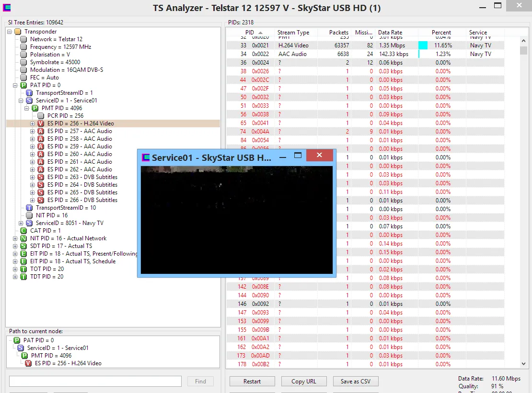Screen dimensions: 532x393
Task: Expand ServiceID 8051 Navy TV node
Action: click(x=21, y=223)
